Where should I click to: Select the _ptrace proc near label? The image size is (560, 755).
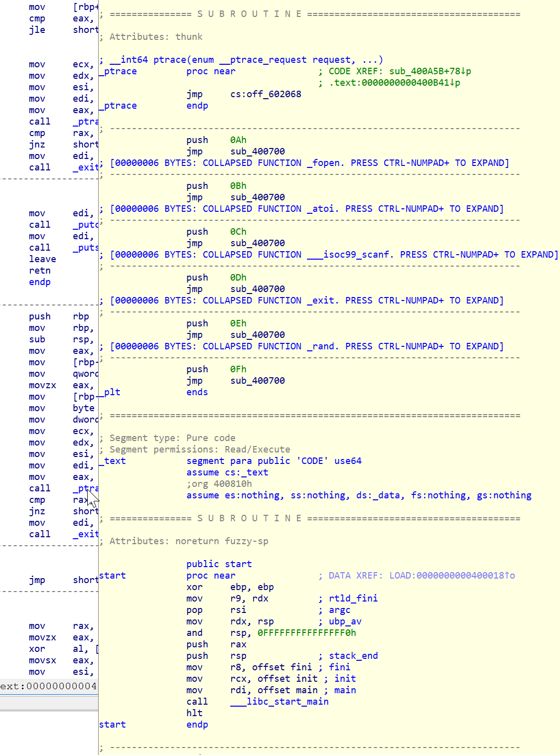120,71
